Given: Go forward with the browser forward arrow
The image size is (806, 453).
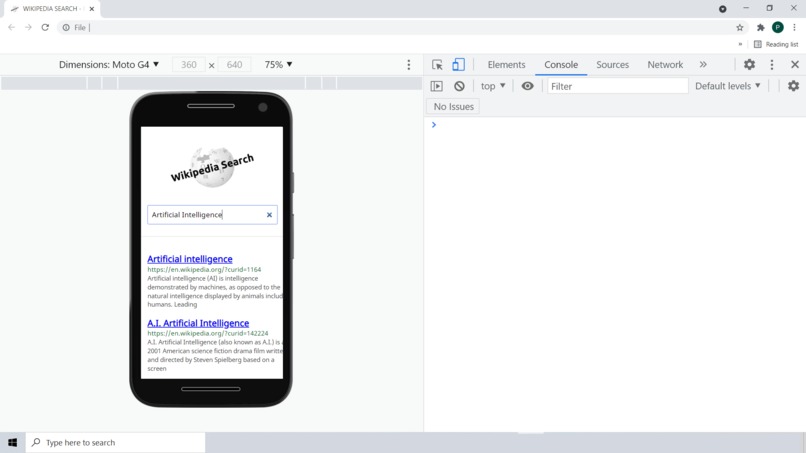Looking at the screenshot, I should point(28,27).
